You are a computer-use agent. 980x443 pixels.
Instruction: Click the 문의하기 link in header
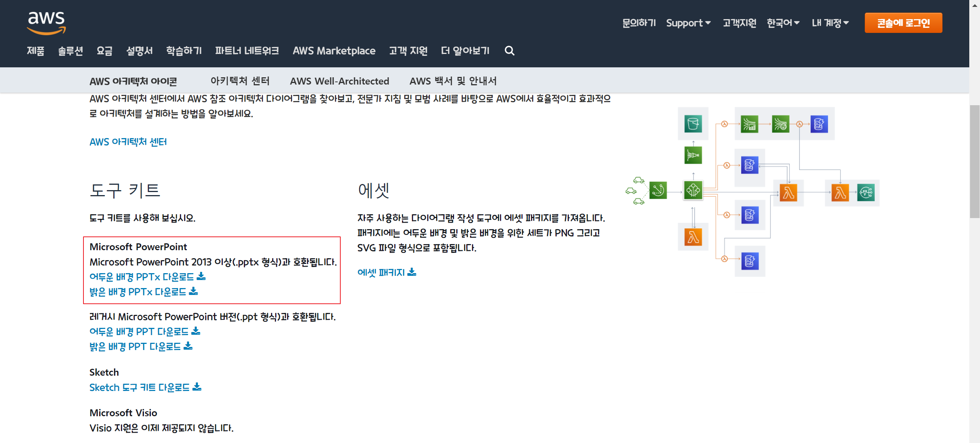click(639, 23)
